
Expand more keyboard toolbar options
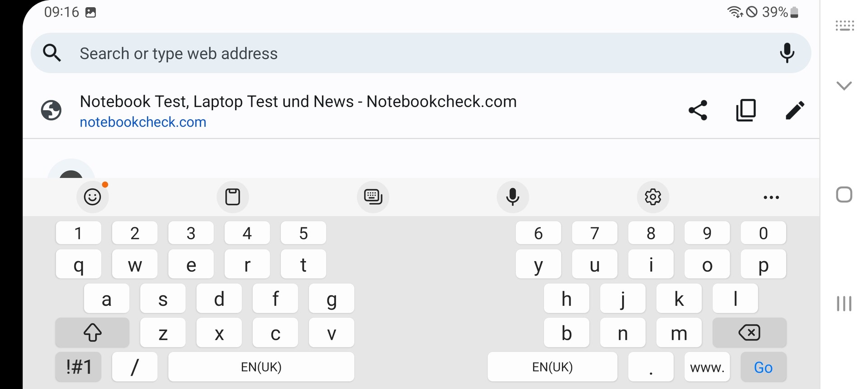pyautogui.click(x=771, y=197)
